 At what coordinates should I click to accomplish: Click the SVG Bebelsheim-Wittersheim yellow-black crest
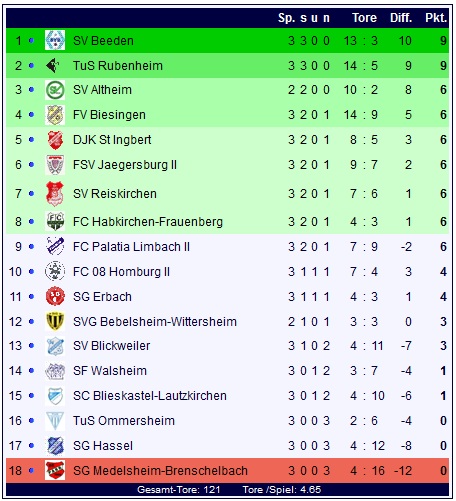55,321
